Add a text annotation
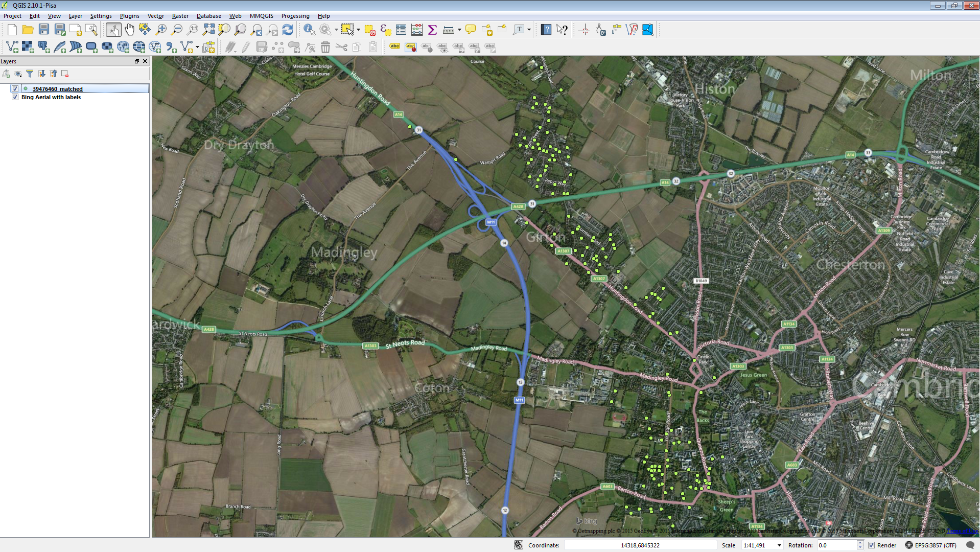 pos(519,30)
